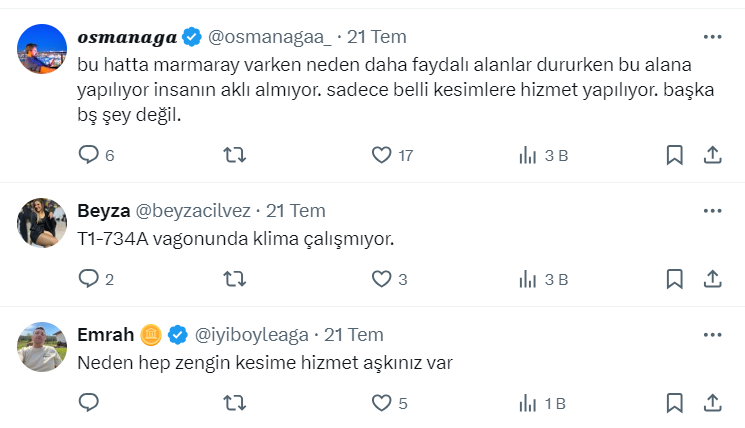Screen dimensions: 745x428
Task: Click Emrah's profile avatar
Action: pos(42,347)
